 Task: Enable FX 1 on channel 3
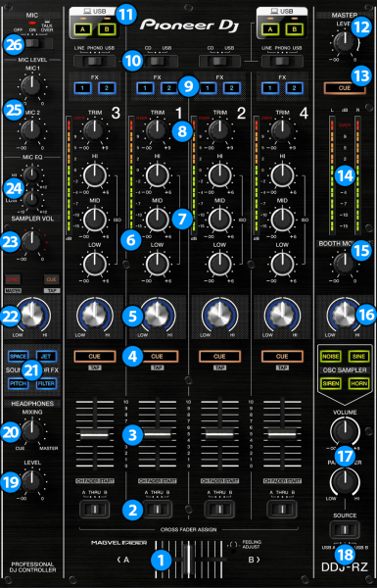click(x=82, y=88)
